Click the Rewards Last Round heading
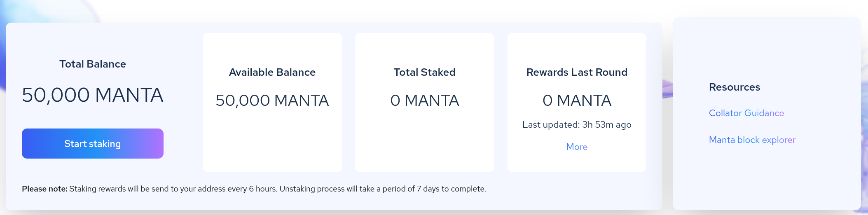Viewport: 868px width, 215px height. click(577, 72)
